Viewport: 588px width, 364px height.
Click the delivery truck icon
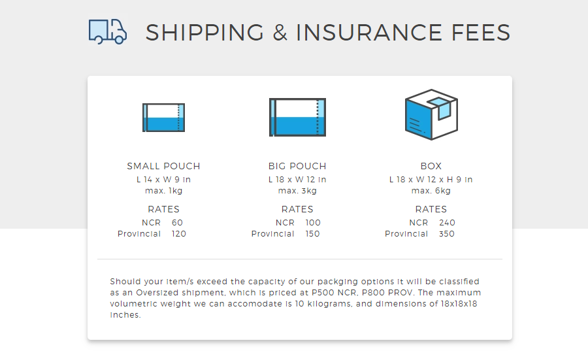click(108, 31)
